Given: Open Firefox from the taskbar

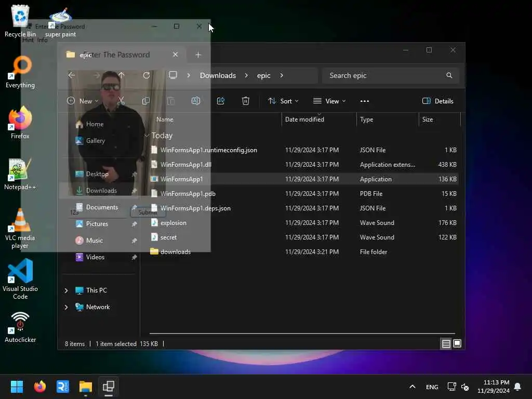Looking at the screenshot, I should tap(39, 387).
